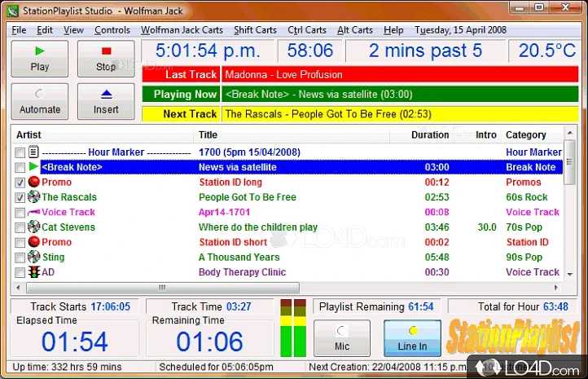Open the Wolfman Jack Carts menu
The height and width of the screenshot is (379, 588).
[x=182, y=30]
